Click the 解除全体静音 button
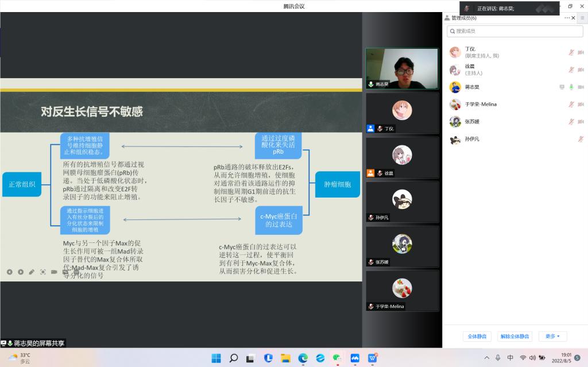Viewport: 588px width, 367px height. point(514,336)
